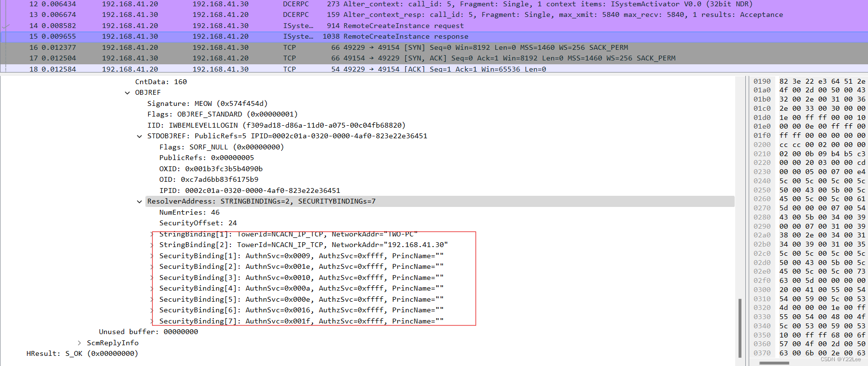Select SecurityOffset: 24 field
The width and height of the screenshot is (868, 366).
click(198, 223)
